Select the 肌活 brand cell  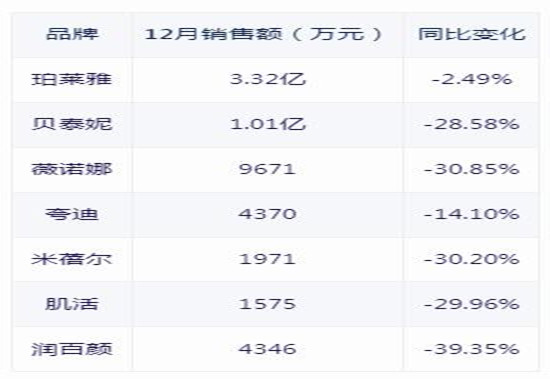[72, 304]
